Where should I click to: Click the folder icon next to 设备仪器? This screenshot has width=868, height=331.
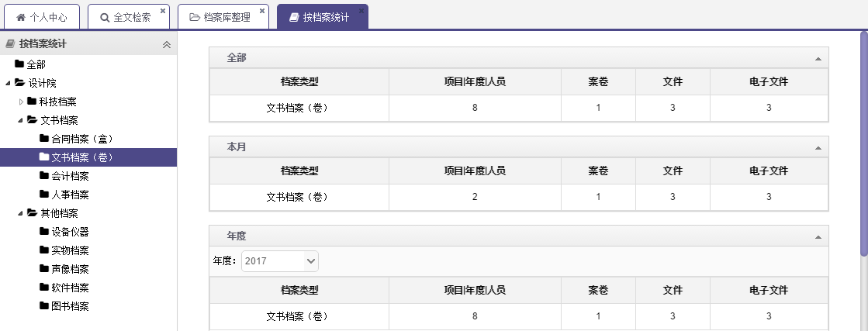click(x=44, y=232)
